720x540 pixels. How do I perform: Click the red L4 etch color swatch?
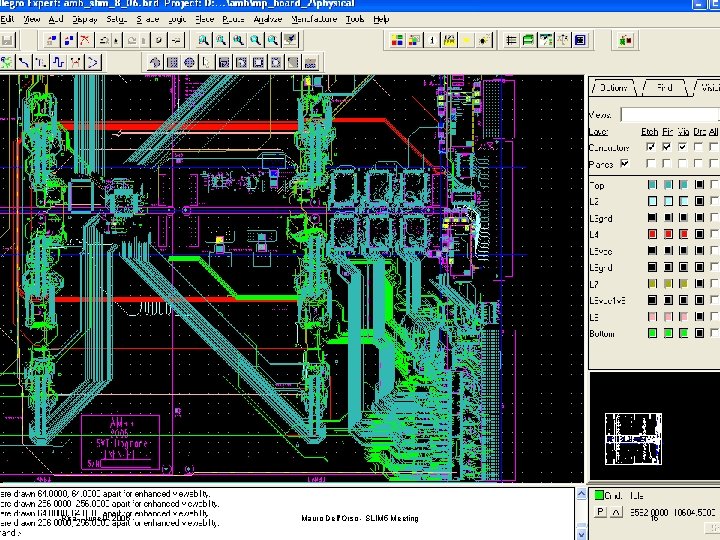click(x=652, y=233)
